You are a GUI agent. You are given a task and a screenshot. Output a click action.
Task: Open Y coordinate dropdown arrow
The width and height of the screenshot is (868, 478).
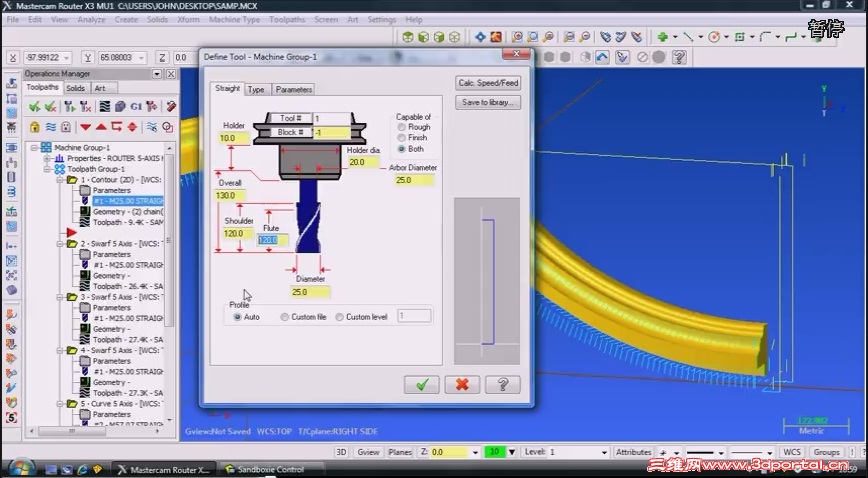142,58
